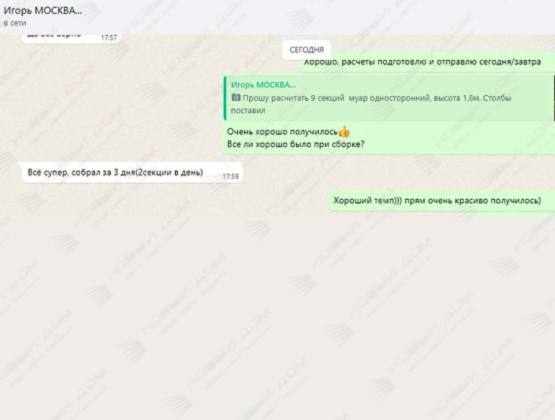Click quoted text 'Прошу расчитать 9 секций'

[x=293, y=98]
